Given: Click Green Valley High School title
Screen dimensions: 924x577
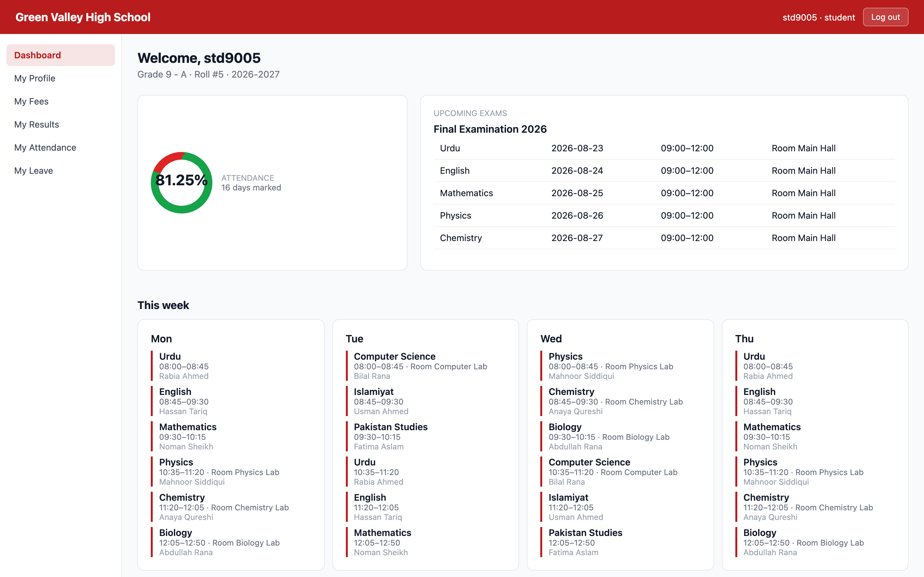Looking at the screenshot, I should click(x=83, y=17).
